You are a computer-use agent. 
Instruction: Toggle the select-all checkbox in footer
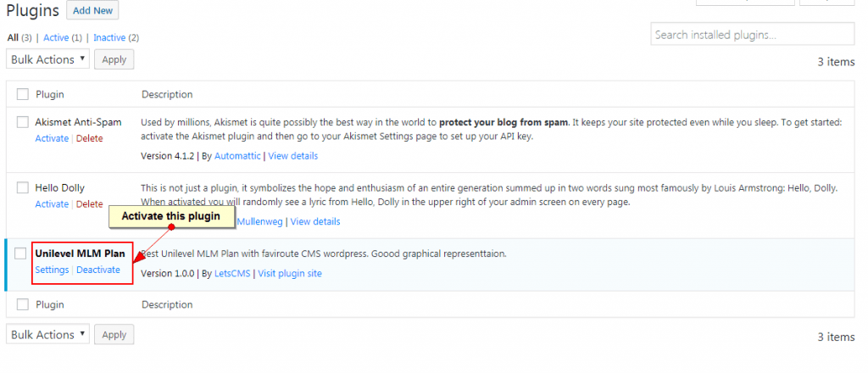pyautogui.click(x=23, y=304)
